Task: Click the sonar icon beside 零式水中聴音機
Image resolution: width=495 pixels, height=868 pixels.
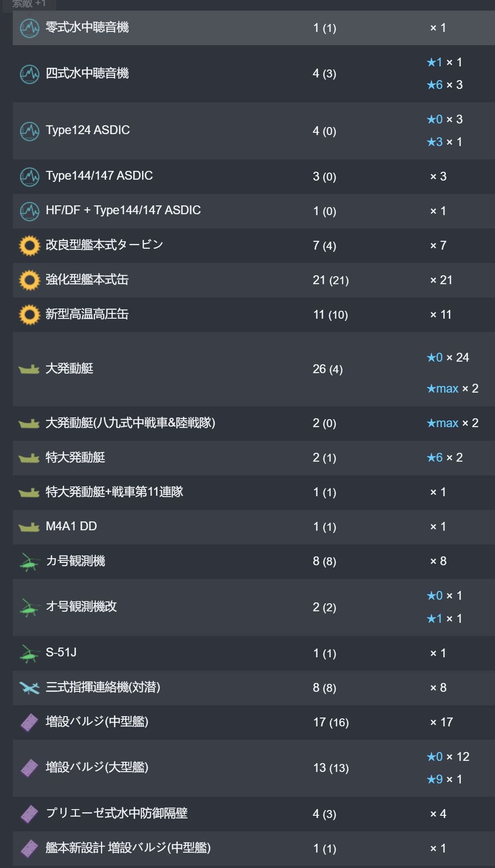Action: [30, 28]
